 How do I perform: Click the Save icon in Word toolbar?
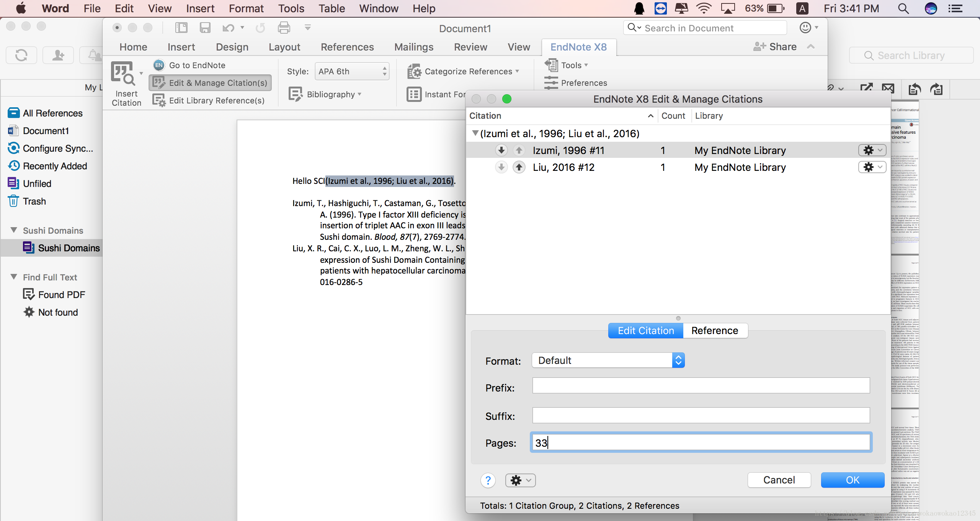tap(205, 28)
